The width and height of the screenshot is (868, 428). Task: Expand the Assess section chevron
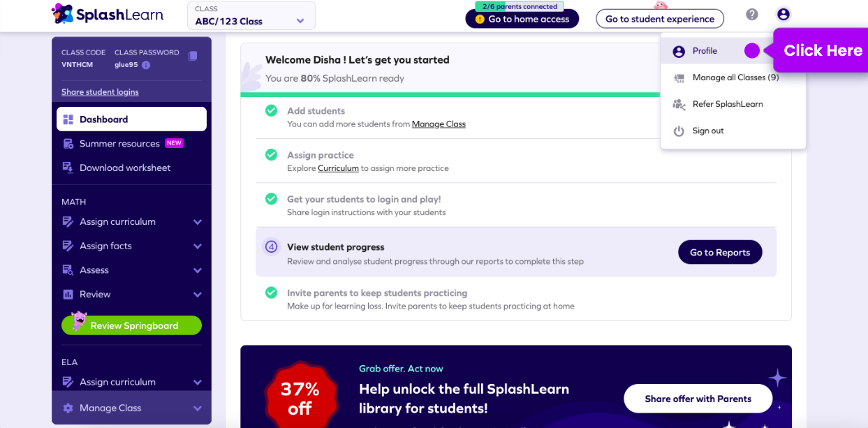pyautogui.click(x=198, y=270)
